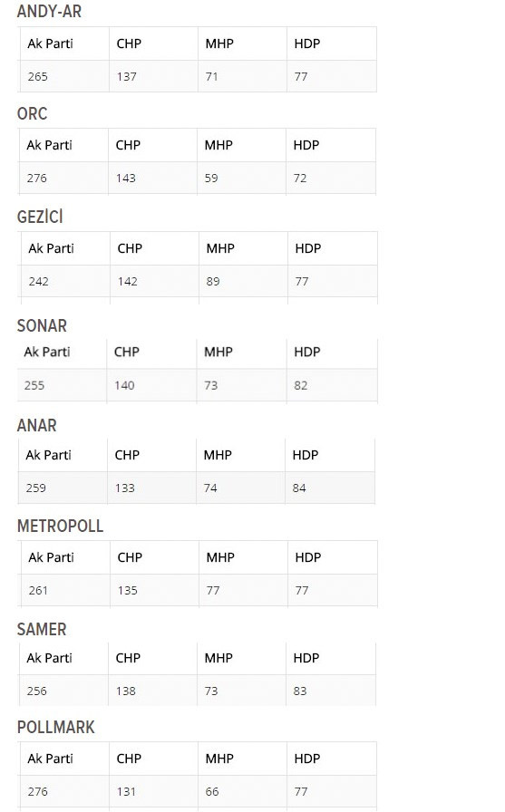Click the GEZİCİ heading
The height and width of the screenshot is (812, 505).
point(40,217)
